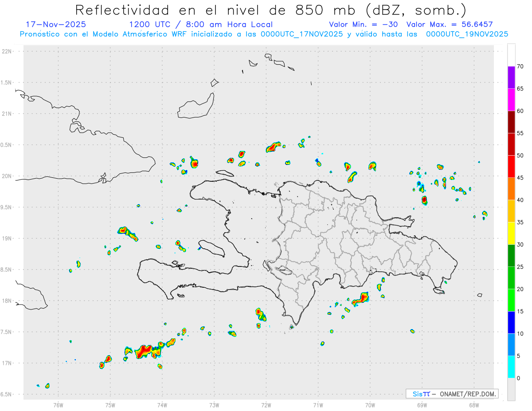532x411 pixels.
Task: Click the '18N' latitude label
Action: coord(7,301)
